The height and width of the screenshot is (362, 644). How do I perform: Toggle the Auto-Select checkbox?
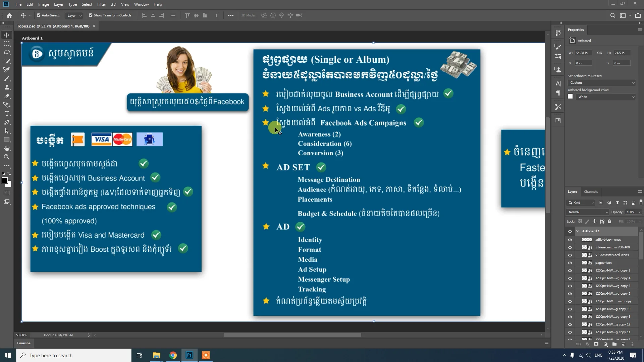coord(39,15)
